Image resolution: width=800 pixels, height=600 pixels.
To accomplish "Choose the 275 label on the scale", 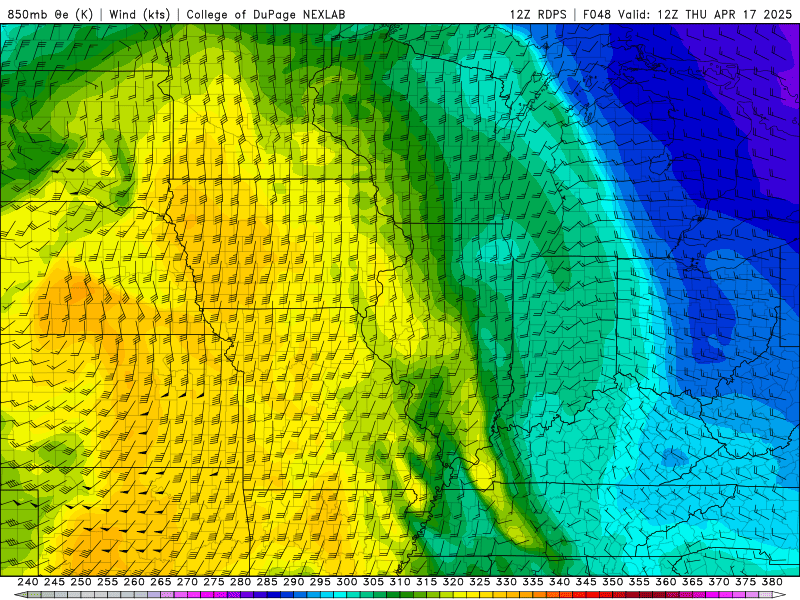I will tap(214, 582).
